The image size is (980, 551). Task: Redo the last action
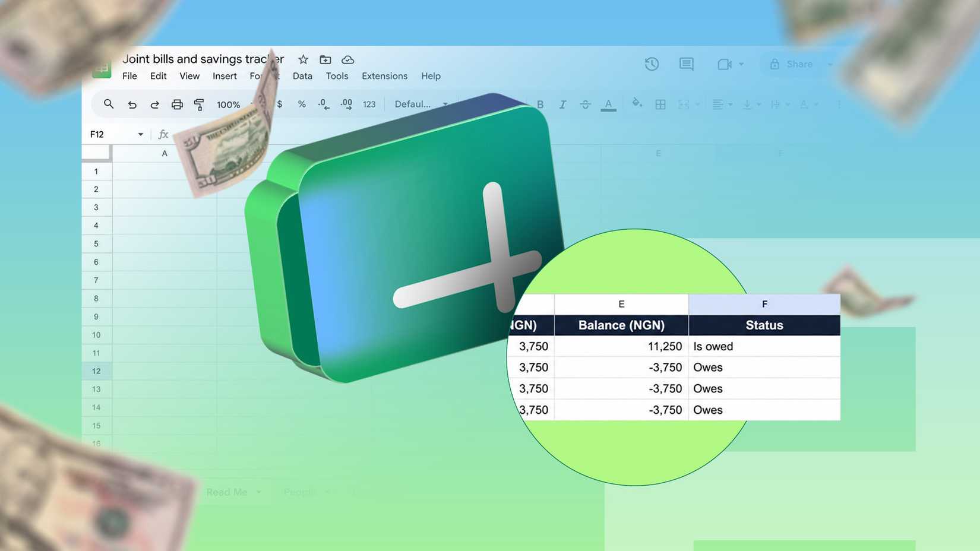pyautogui.click(x=154, y=104)
